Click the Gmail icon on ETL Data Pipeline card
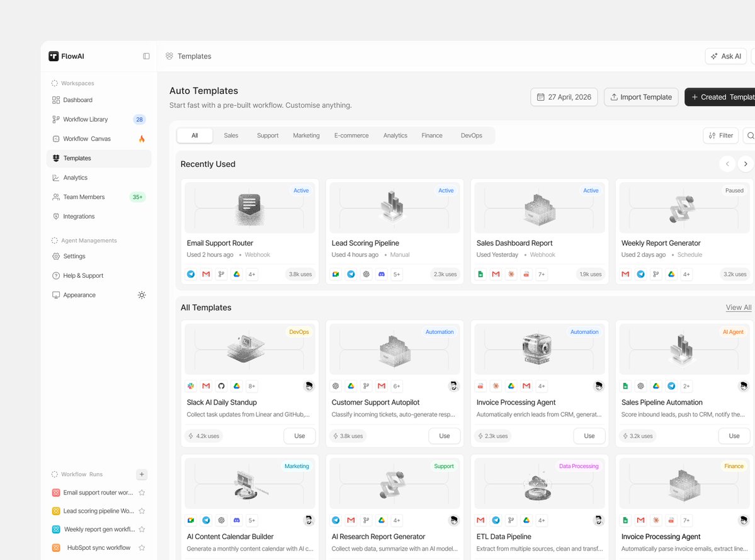 [480, 520]
